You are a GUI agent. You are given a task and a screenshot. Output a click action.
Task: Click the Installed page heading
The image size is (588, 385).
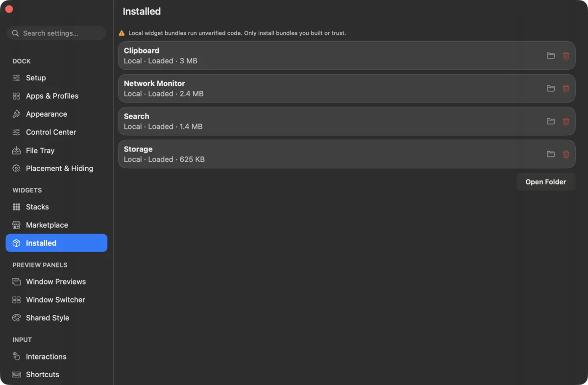coord(142,11)
